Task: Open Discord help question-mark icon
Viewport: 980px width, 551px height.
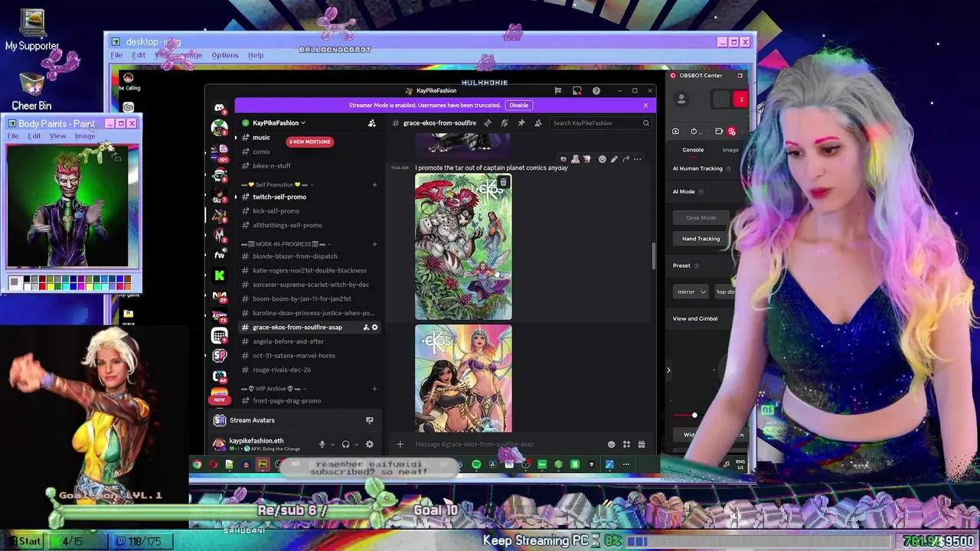Action: (596, 90)
